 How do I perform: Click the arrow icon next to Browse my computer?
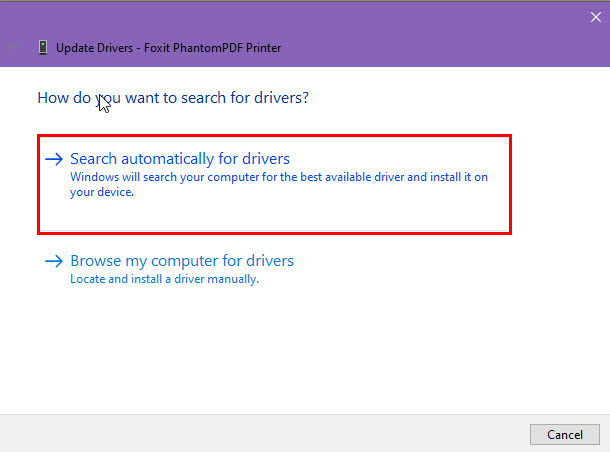pos(54,261)
